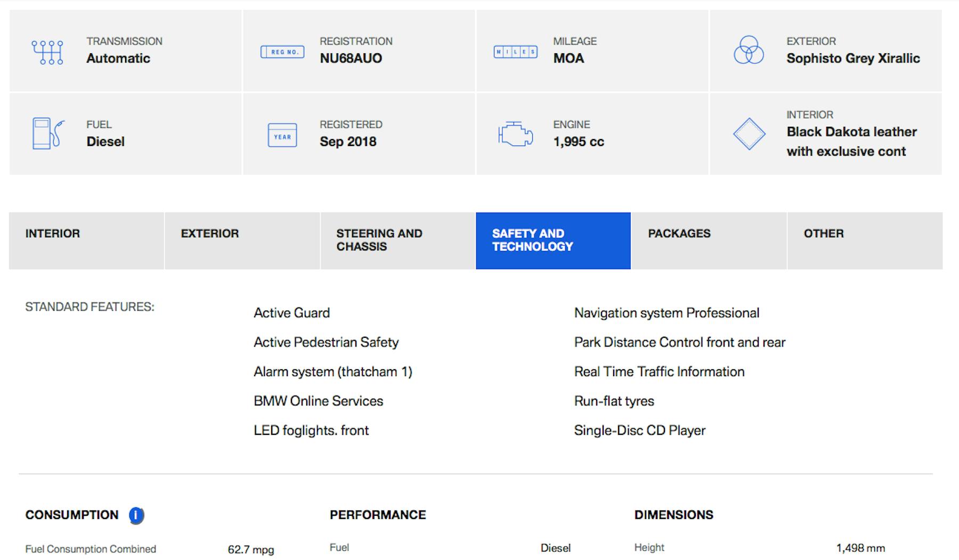Click the Active Guard feature
The height and width of the screenshot is (560, 959).
coord(291,313)
